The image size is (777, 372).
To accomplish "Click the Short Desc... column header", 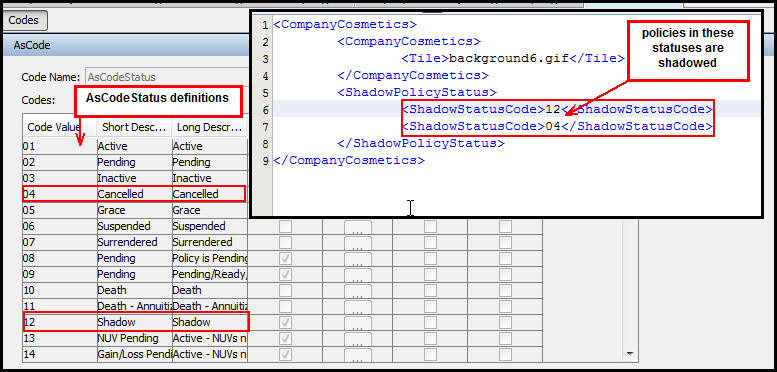I will pos(135,127).
